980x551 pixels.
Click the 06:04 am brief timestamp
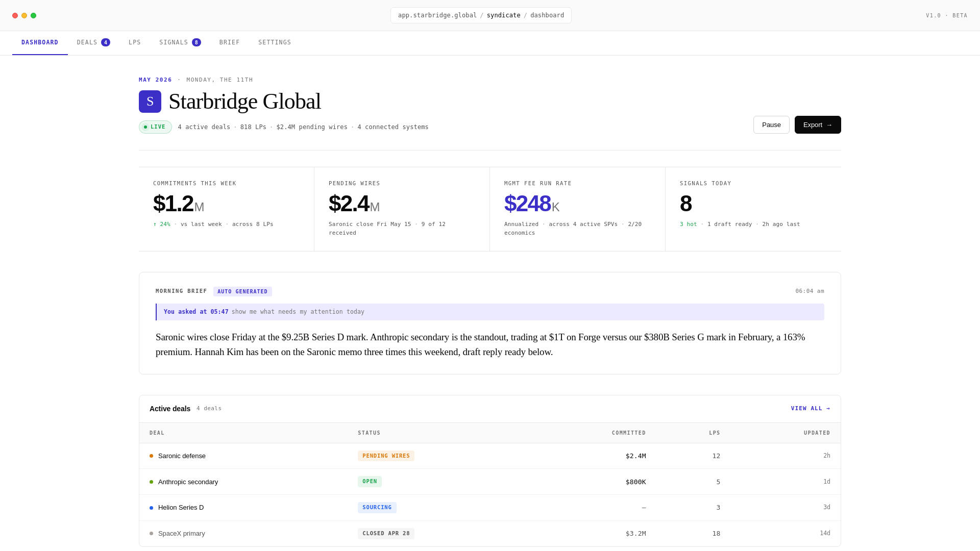click(x=810, y=291)
